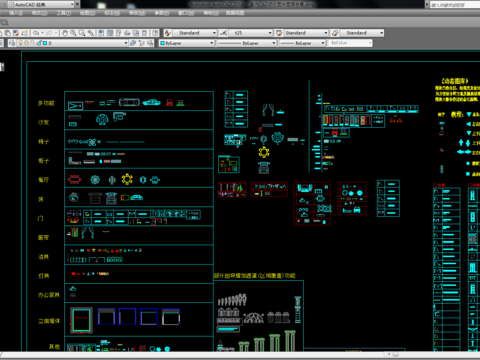Screen dimensions: 480x360
Task: Open the Text Style manager icon
Action: (x=168, y=33)
